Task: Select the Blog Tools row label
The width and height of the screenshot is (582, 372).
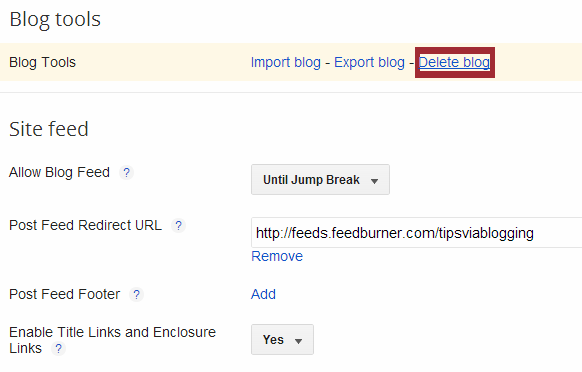Action: 42,62
